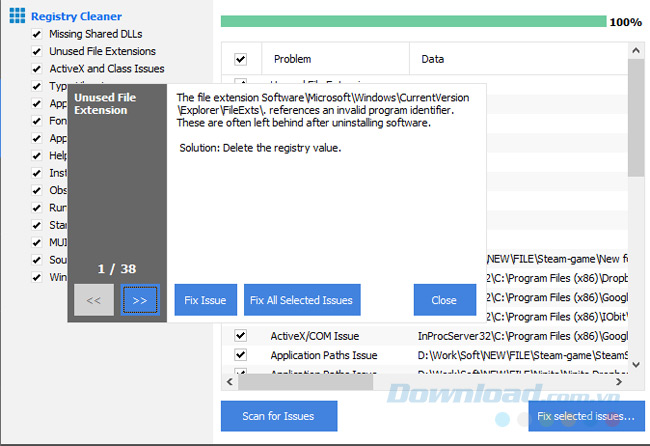
Task: Sort by the Problem column header
Action: click(335, 59)
